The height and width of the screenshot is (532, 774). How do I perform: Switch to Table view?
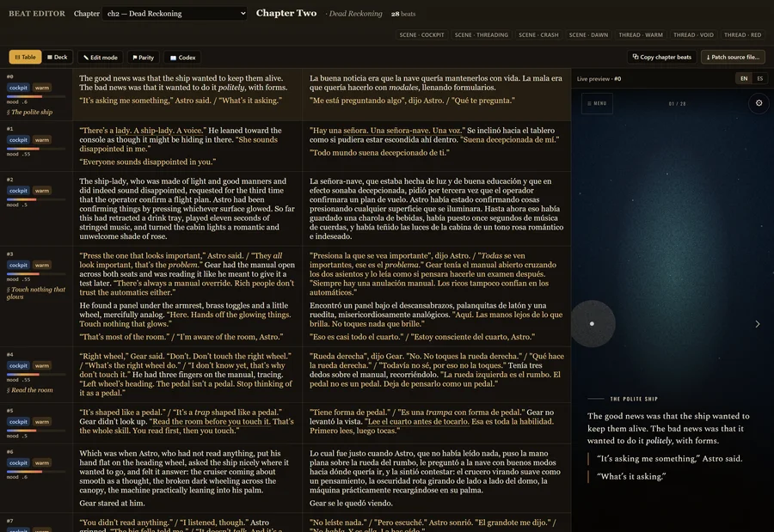[25, 58]
